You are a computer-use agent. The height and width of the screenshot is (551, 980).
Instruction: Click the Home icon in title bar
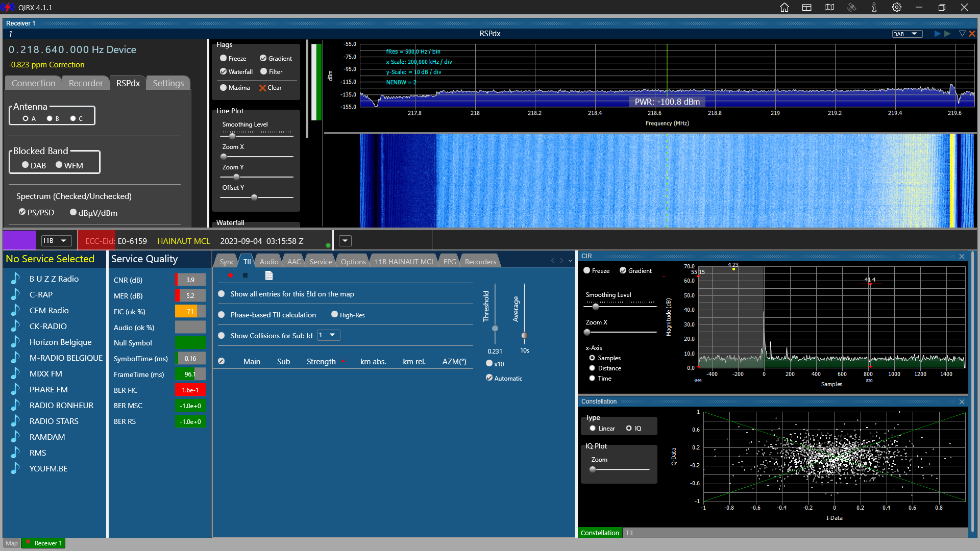[x=785, y=8]
